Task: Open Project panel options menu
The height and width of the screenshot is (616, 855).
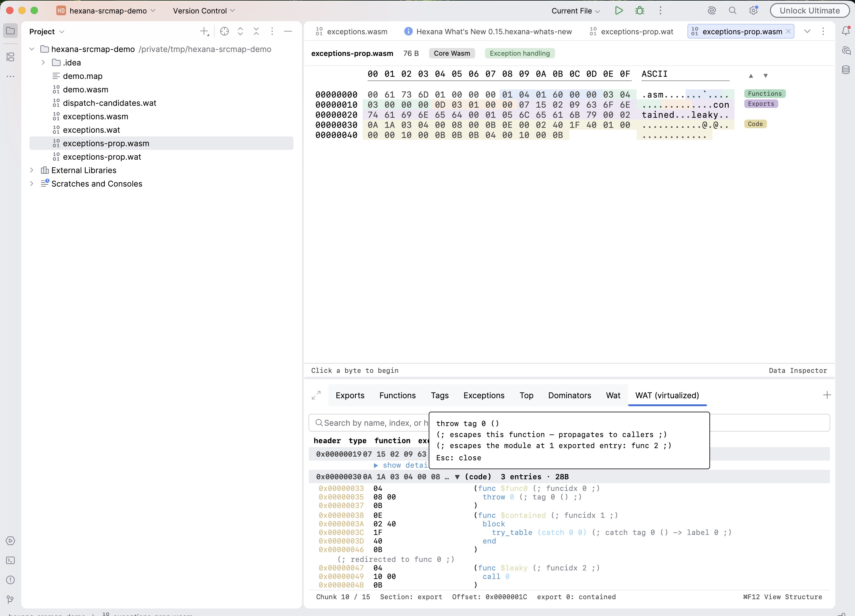Action: point(272,32)
